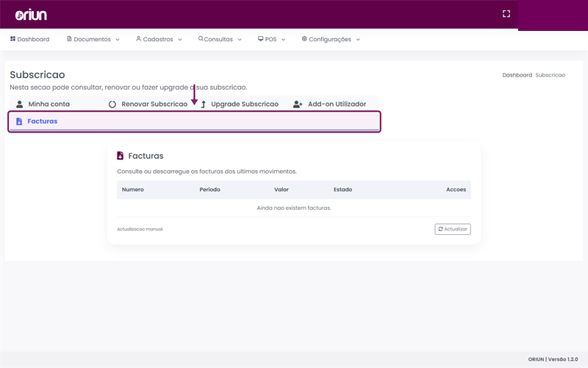Click 'ORIUN | Versão 1.2.0' footer text
The height and width of the screenshot is (368, 588).
pos(553,359)
